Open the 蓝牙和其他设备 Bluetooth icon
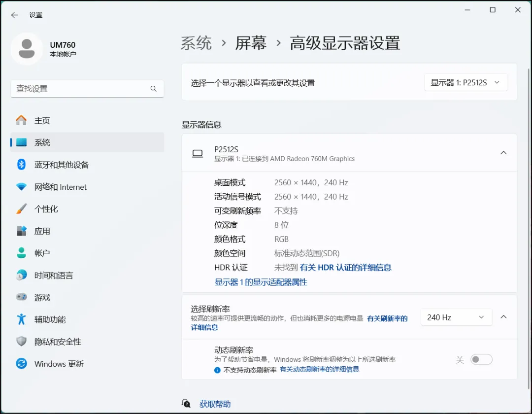 [21, 165]
